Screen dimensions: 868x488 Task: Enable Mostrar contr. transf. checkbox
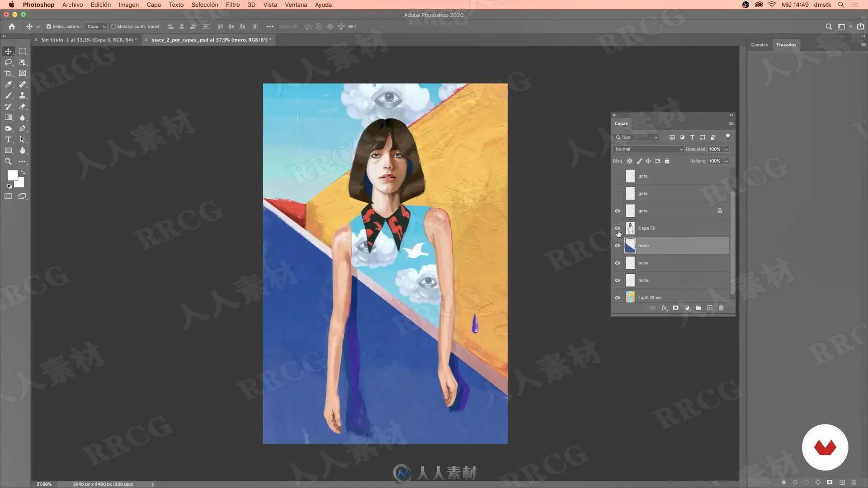pos(114,27)
